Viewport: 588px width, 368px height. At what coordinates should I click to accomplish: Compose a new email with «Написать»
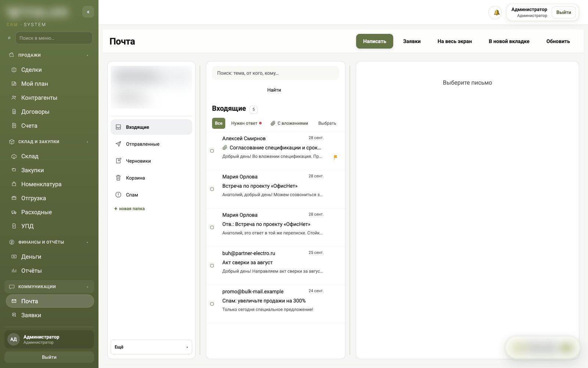374,41
